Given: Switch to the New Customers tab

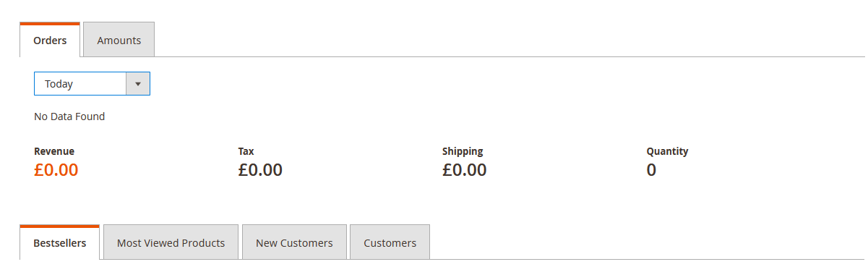Looking at the screenshot, I should point(294,242).
